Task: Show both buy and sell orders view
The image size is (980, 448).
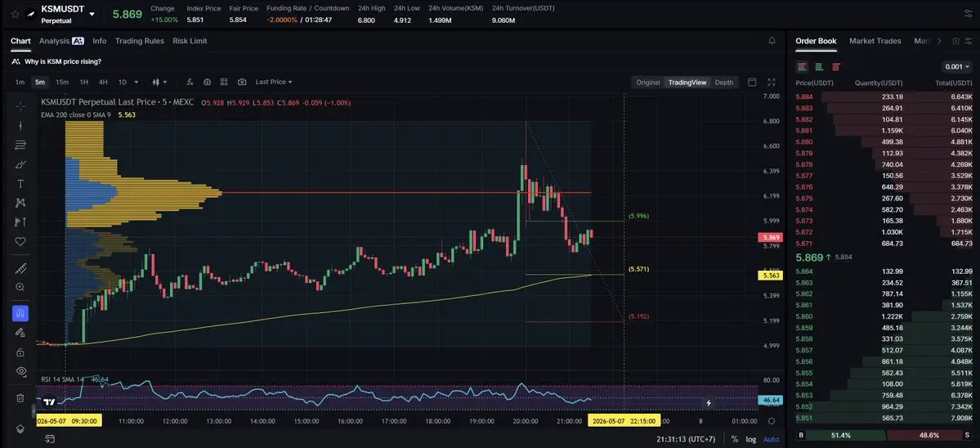Action: (x=803, y=67)
